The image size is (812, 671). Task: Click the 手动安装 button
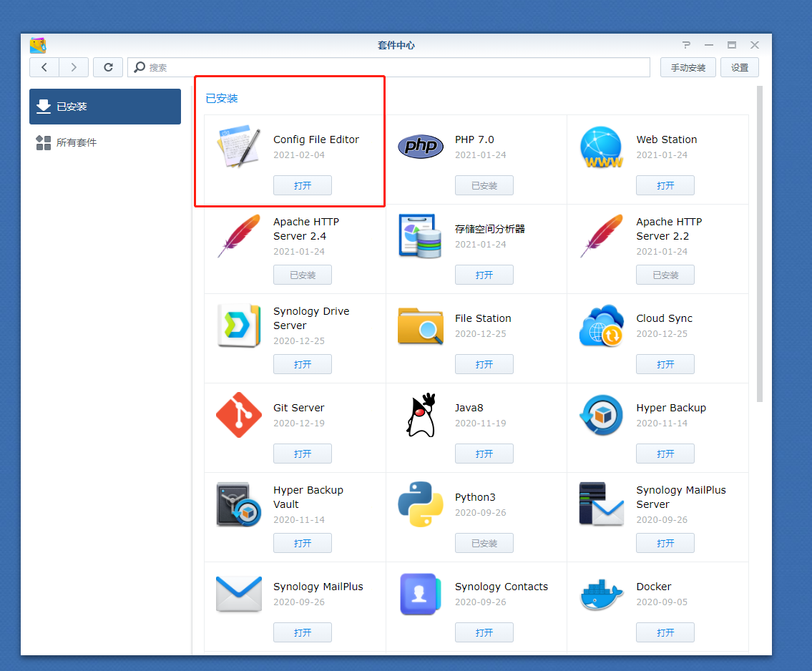[x=688, y=67]
